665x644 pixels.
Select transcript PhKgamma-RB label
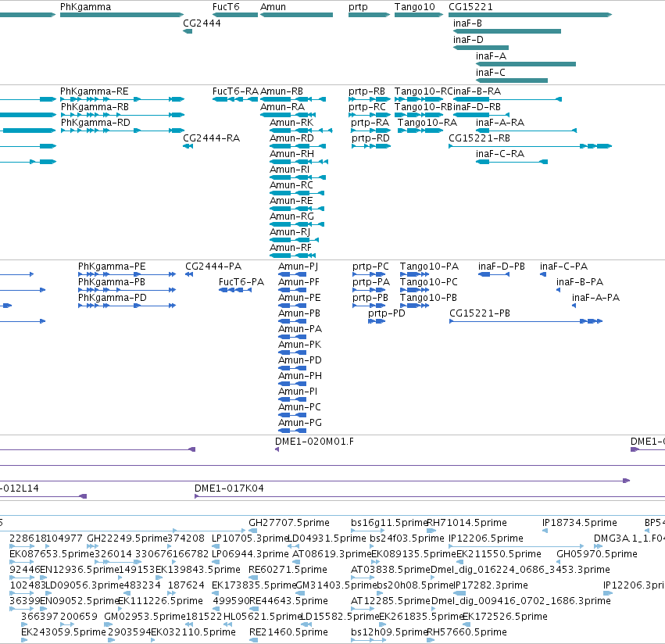pyautogui.click(x=95, y=107)
